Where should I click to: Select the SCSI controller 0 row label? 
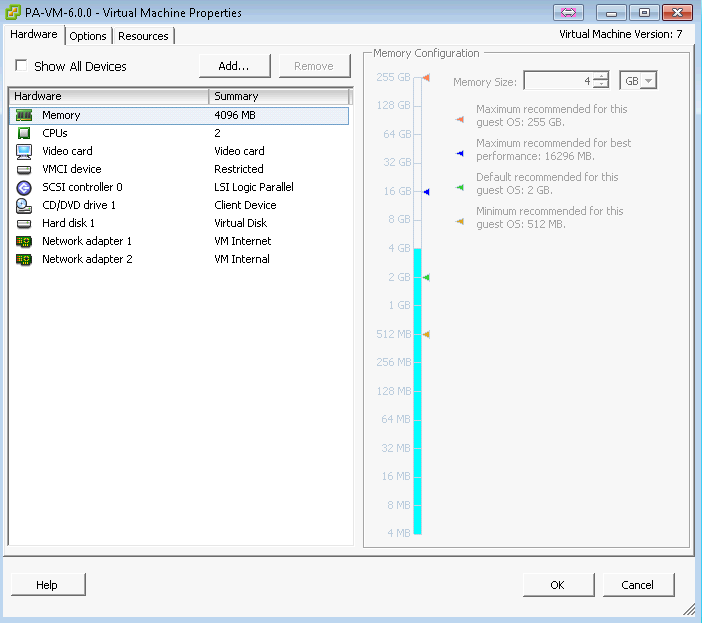82,187
